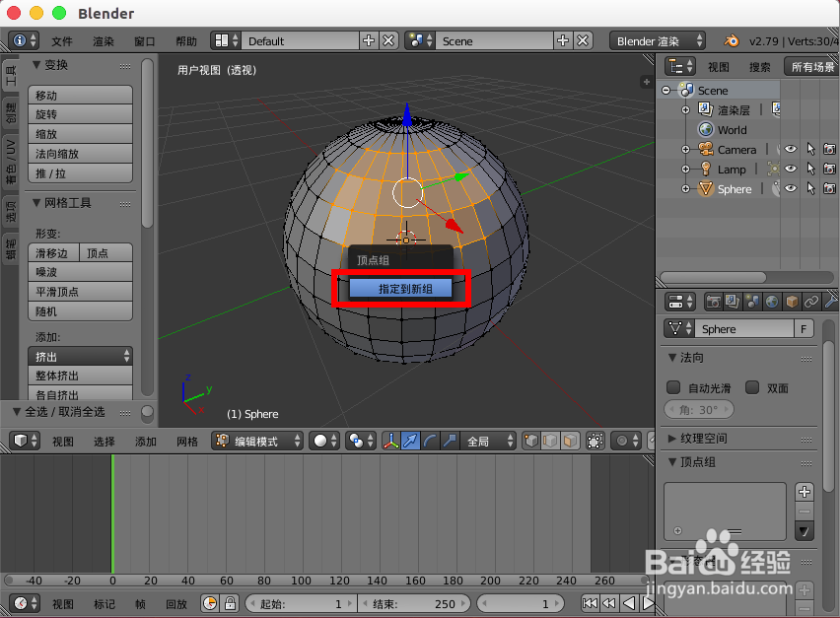The width and height of the screenshot is (840, 618).
Task: Open the Outliner editor type selector
Action: (680, 66)
